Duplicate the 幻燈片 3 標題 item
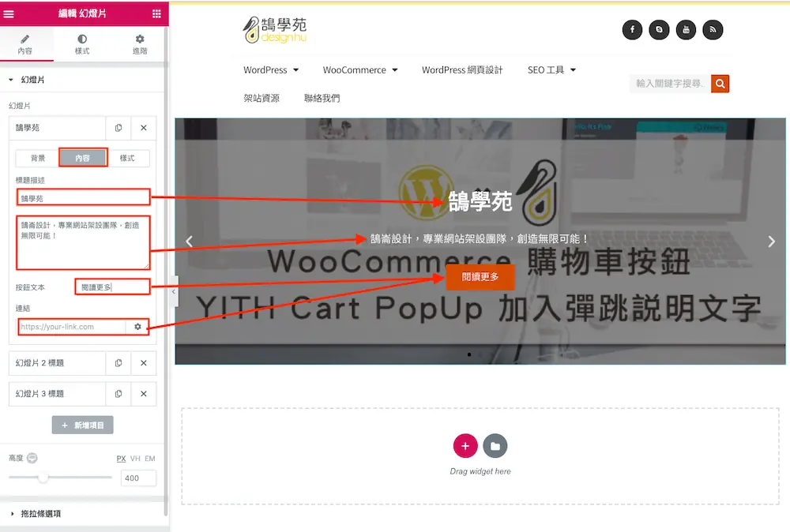Viewport: 790px width, 532px height. 118,394
